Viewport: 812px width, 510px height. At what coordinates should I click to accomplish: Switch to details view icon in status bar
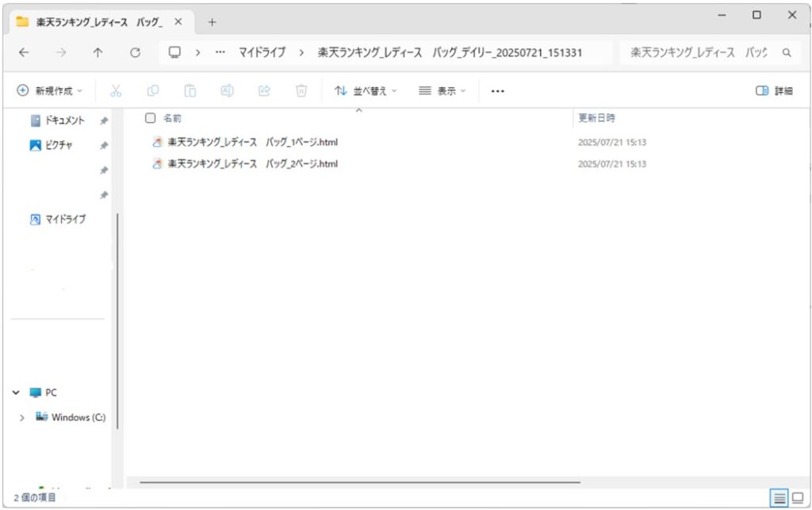(x=779, y=498)
